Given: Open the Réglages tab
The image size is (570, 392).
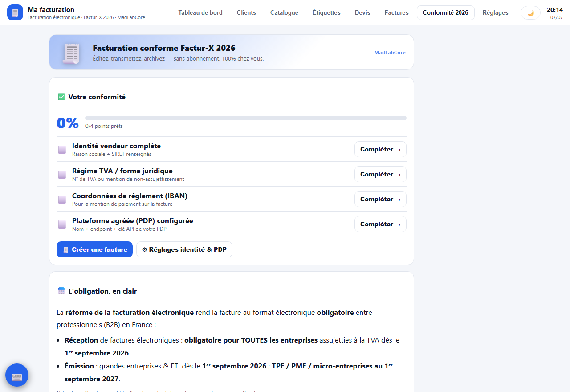Looking at the screenshot, I should coord(495,12).
